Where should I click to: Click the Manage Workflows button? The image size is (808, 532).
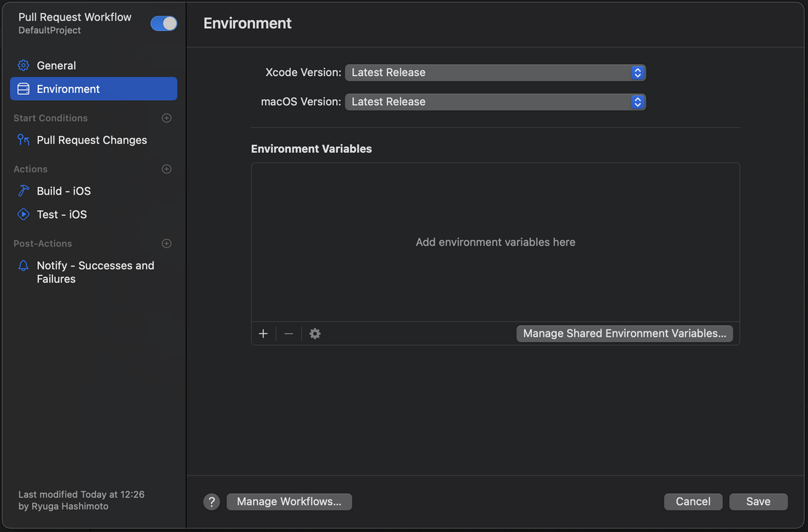tap(290, 502)
